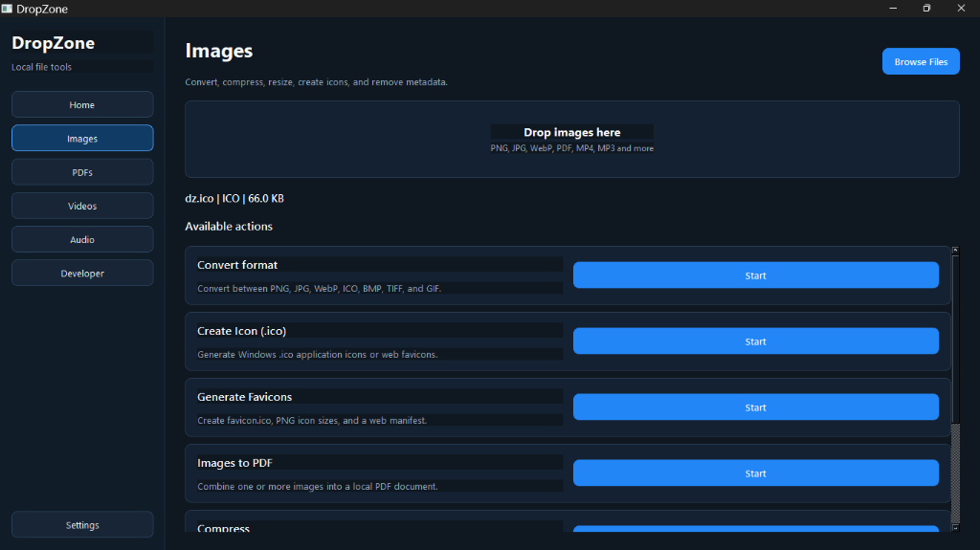Start the Create Icon (.ico) action
The height and width of the screenshot is (550, 980).
click(756, 341)
